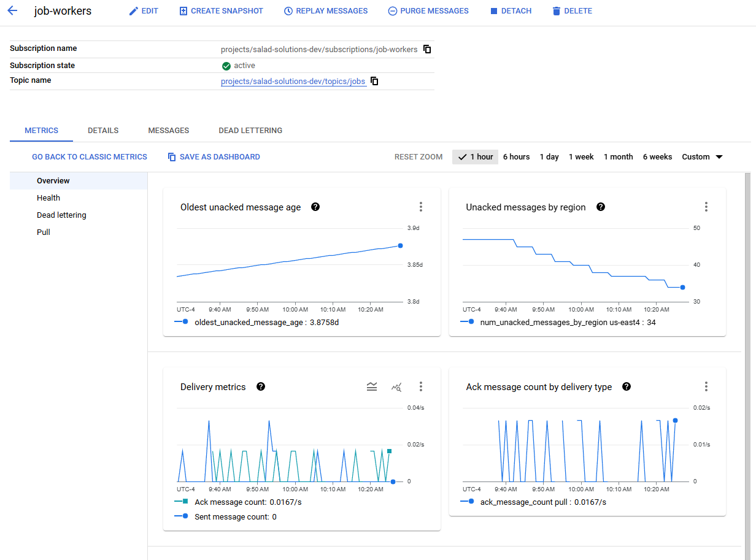Detach the job-workers subscription
756x560 pixels.
[511, 11]
